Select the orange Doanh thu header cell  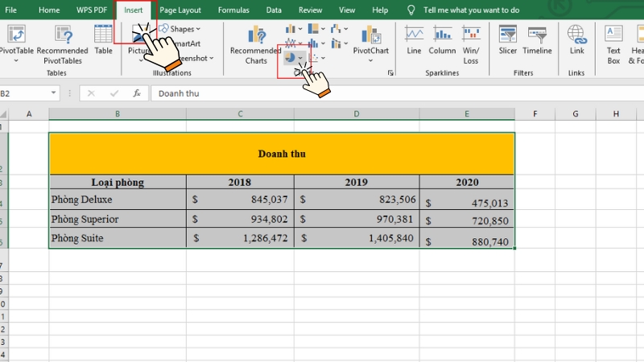click(281, 154)
